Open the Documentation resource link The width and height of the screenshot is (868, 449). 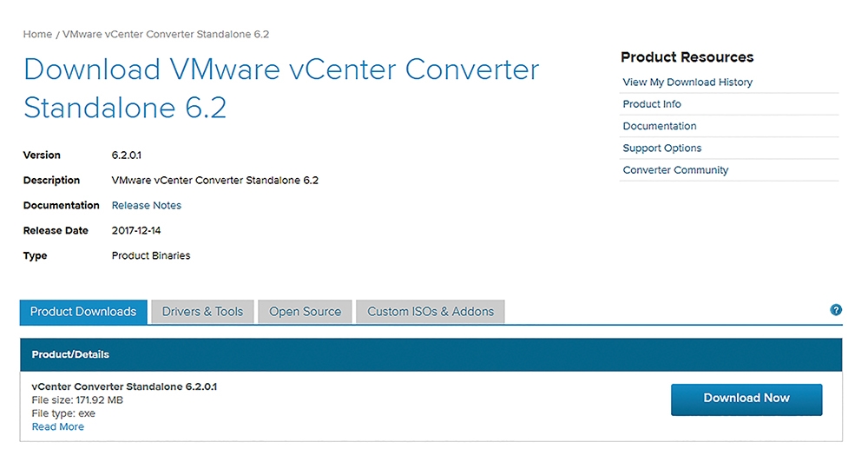660,126
